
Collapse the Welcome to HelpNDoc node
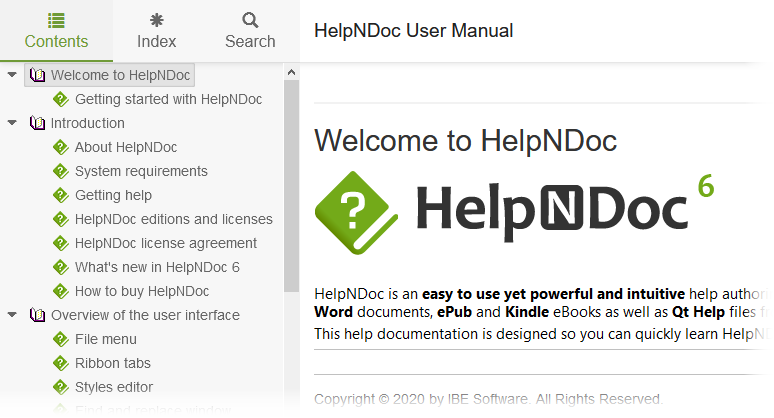coord(12,75)
